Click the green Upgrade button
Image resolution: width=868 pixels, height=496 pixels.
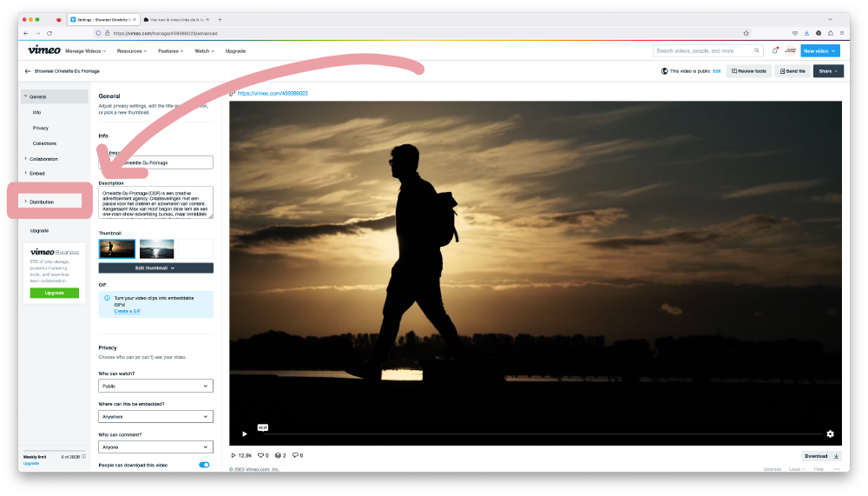54,293
